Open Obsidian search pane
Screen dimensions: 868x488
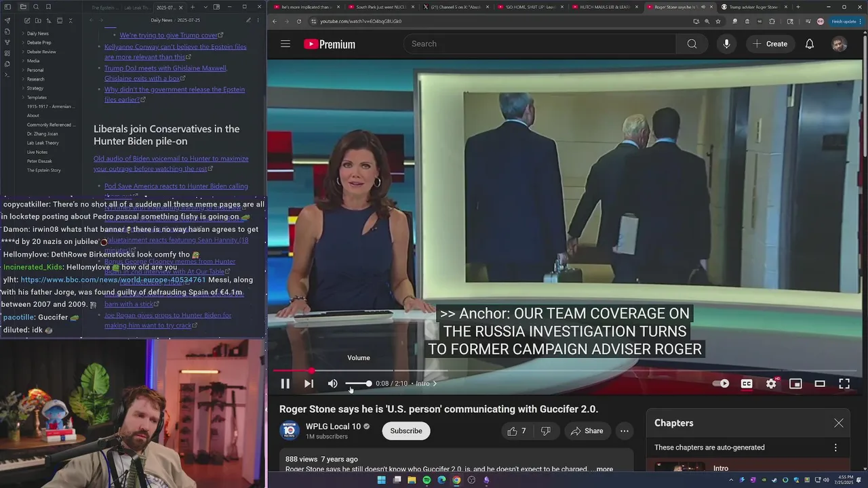(x=36, y=7)
